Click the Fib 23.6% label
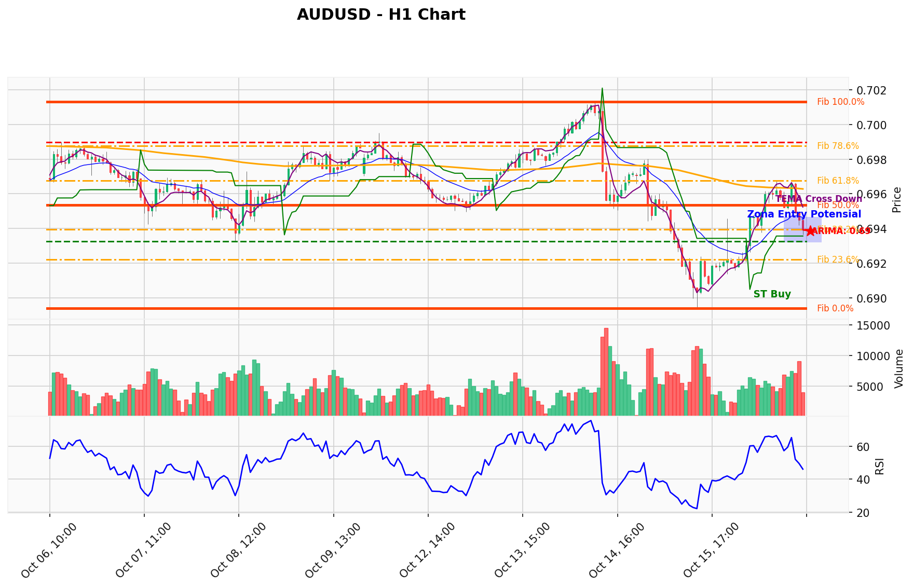913x588 pixels. point(838,259)
